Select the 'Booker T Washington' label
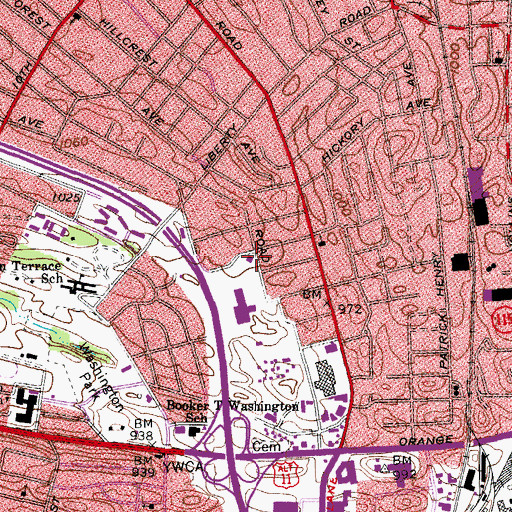This screenshot has height=512, width=512. point(233,406)
